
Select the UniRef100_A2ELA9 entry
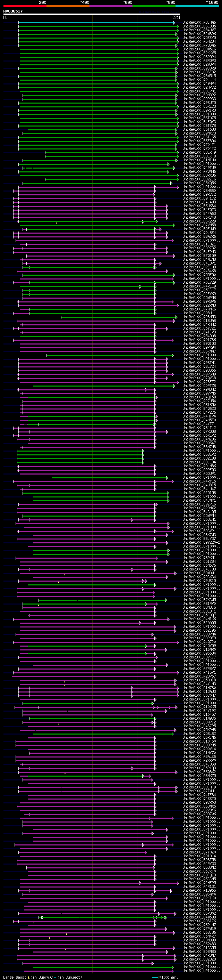[x=199, y=267]
